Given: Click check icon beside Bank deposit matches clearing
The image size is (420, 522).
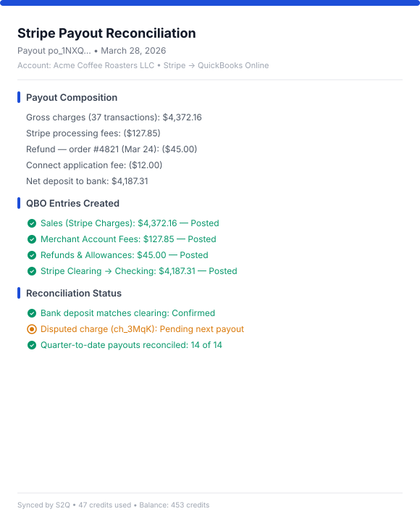Looking at the screenshot, I should click(32, 313).
